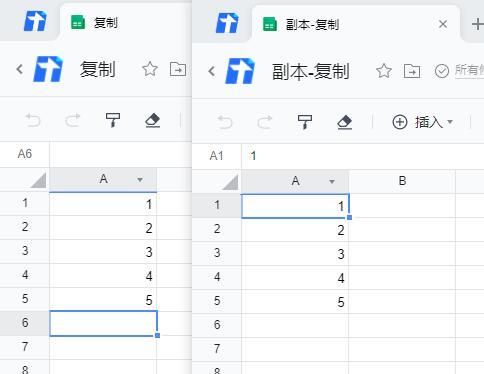Select row 7 header in 副本-复制 window
Screen dimensions: 484x374
point(217,349)
